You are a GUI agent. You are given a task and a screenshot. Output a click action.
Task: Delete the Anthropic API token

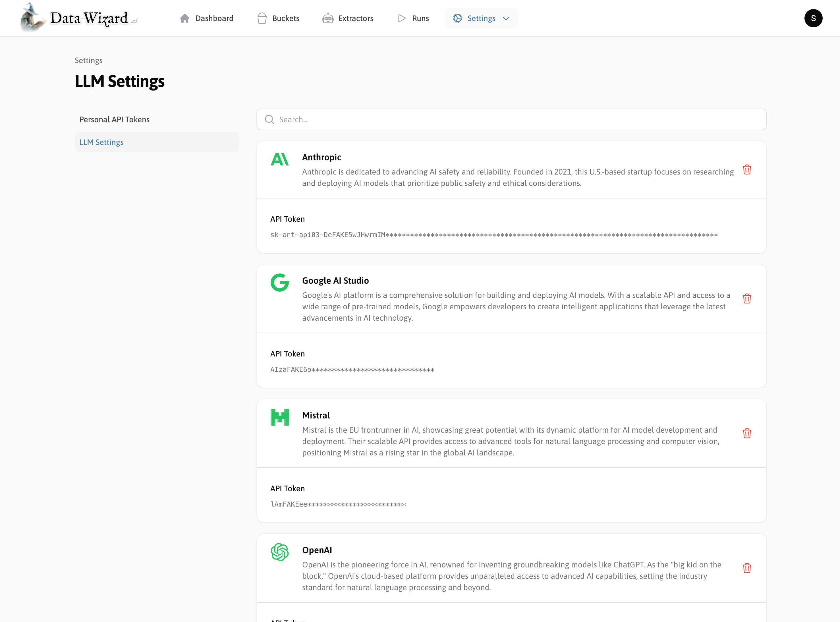[747, 170]
